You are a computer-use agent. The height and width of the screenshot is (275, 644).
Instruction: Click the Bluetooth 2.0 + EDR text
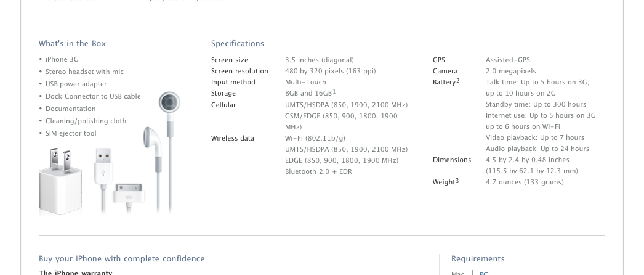(x=318, y=172)
